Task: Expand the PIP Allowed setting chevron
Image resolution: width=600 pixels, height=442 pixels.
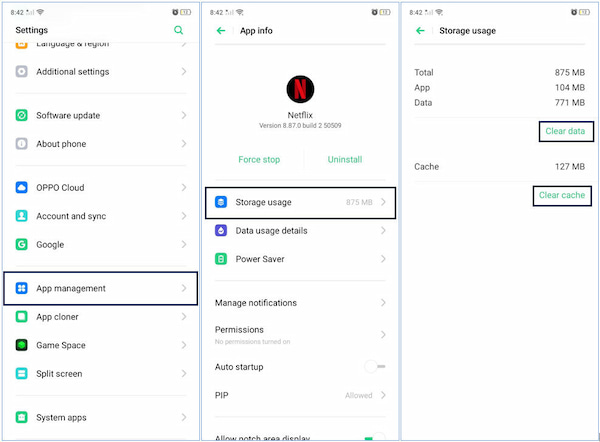Action: (383, 396)
